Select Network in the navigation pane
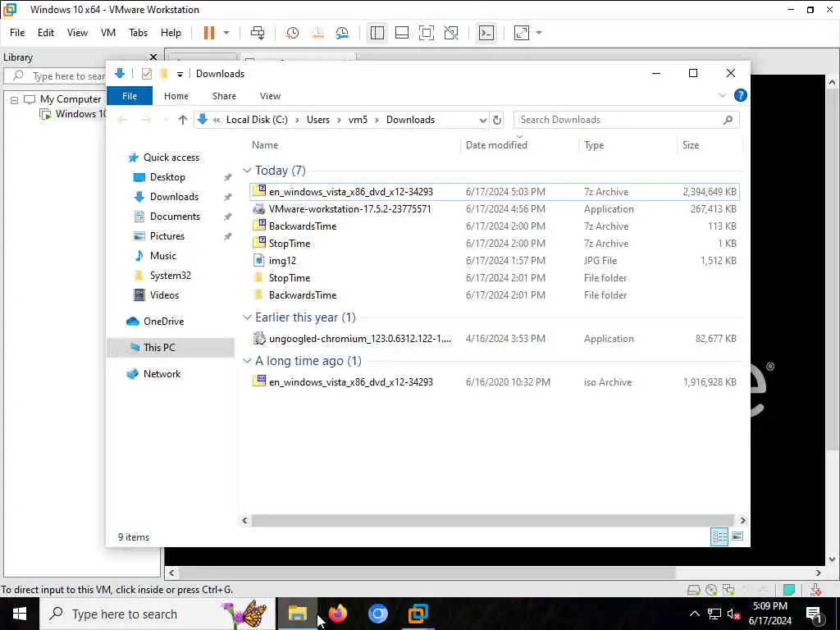The width and height of the screenshot is (840, 630). 162,374
